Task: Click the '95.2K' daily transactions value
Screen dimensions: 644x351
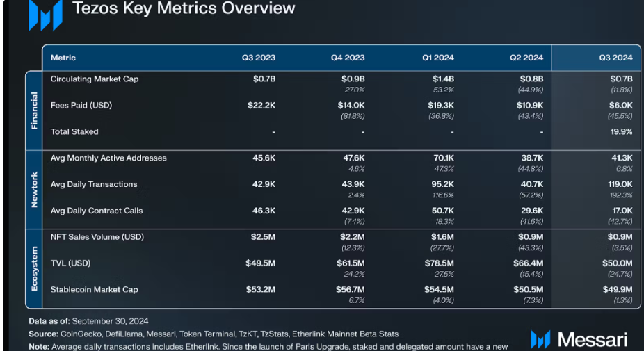Action: pos(443,184)
